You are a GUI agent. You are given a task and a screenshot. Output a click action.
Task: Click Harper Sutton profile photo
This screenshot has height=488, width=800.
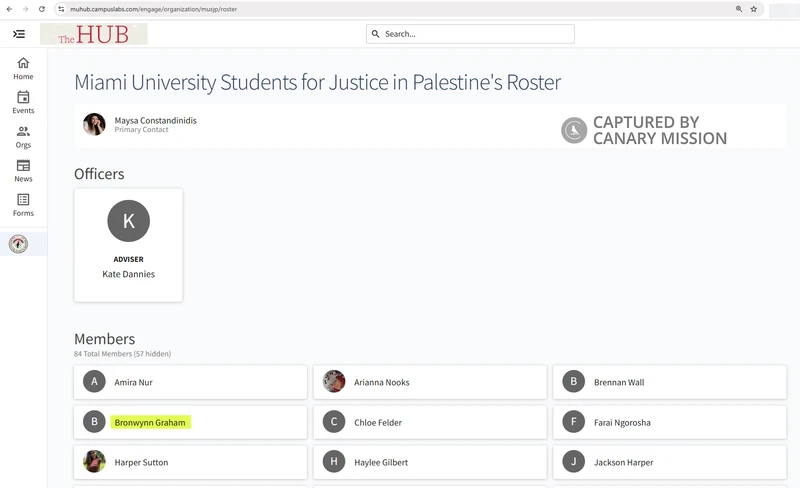94,461
